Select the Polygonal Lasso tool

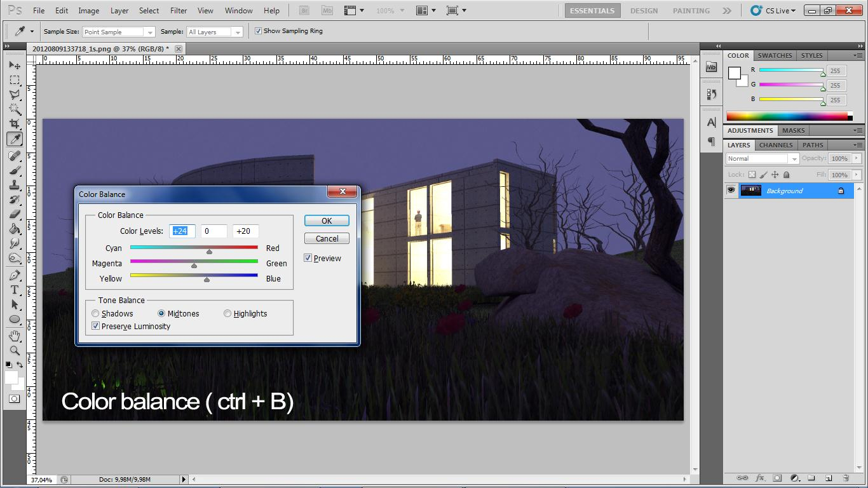coord(15,95)
